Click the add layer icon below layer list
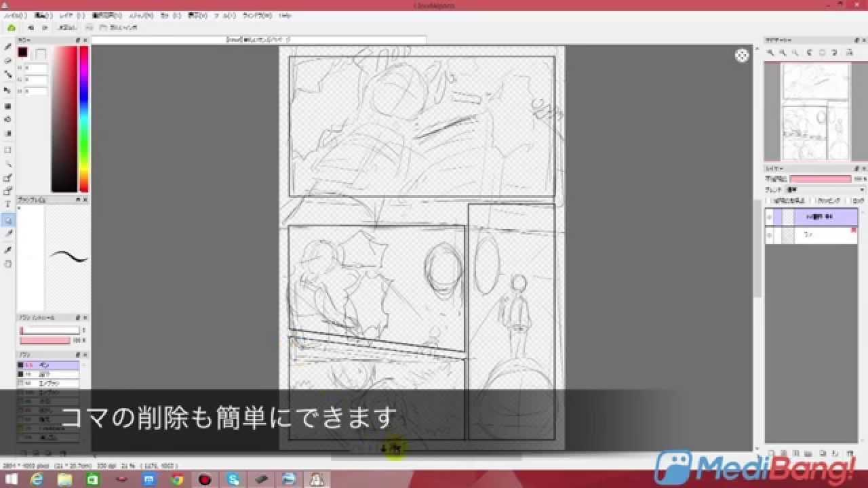The height and width of the screenshot is (488, 868). pos(771,452)
